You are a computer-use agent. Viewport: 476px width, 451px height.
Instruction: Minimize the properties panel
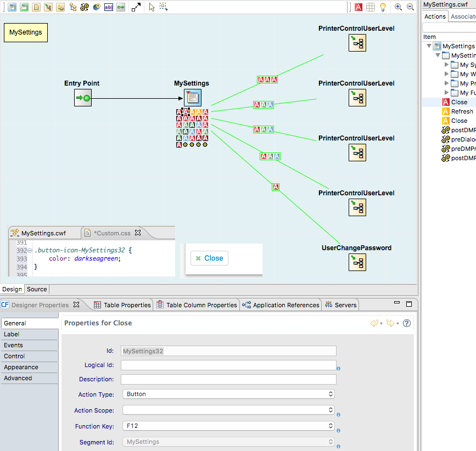coord(397,303)
